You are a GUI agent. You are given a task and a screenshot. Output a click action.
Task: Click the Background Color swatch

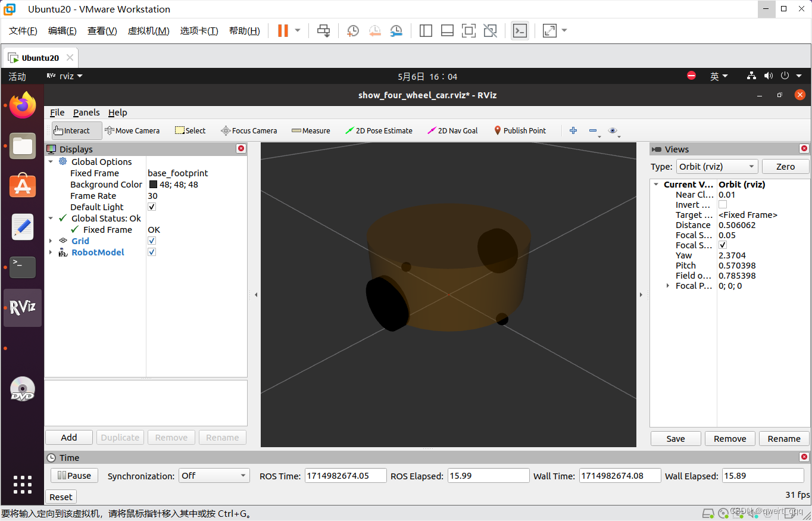(x=153, y=185)
